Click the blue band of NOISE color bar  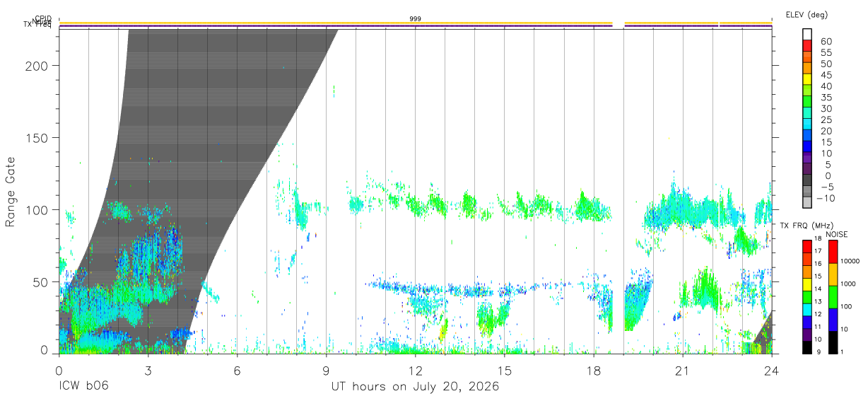click(833, 320)
